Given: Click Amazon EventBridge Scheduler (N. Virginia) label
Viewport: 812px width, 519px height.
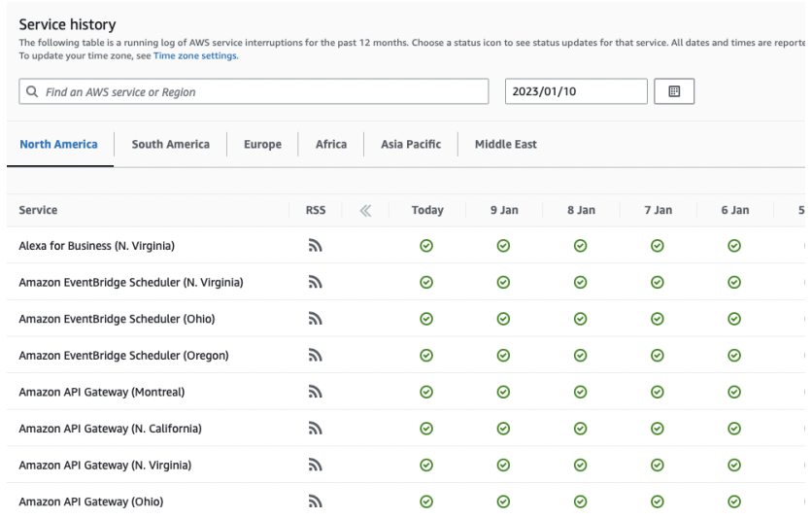Looking at the screenshot, I should (131, 282).
